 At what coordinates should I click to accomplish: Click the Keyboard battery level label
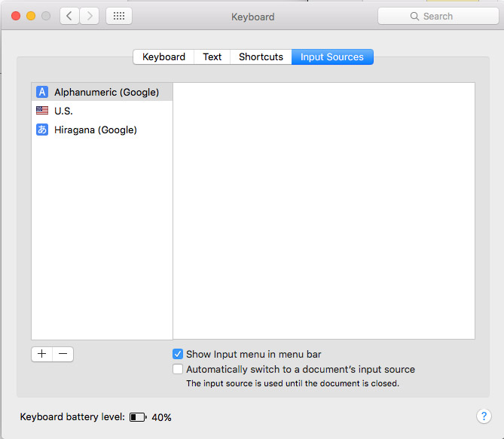coord(72,417)
